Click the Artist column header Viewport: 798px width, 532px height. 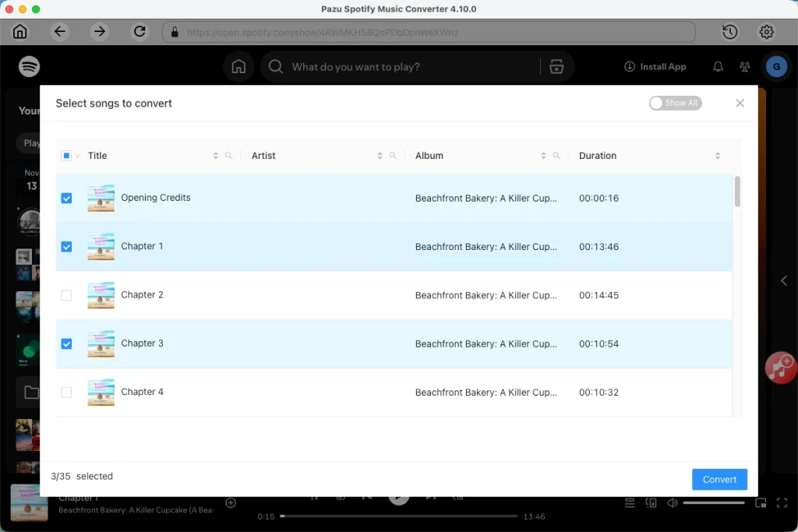point(263,156)
